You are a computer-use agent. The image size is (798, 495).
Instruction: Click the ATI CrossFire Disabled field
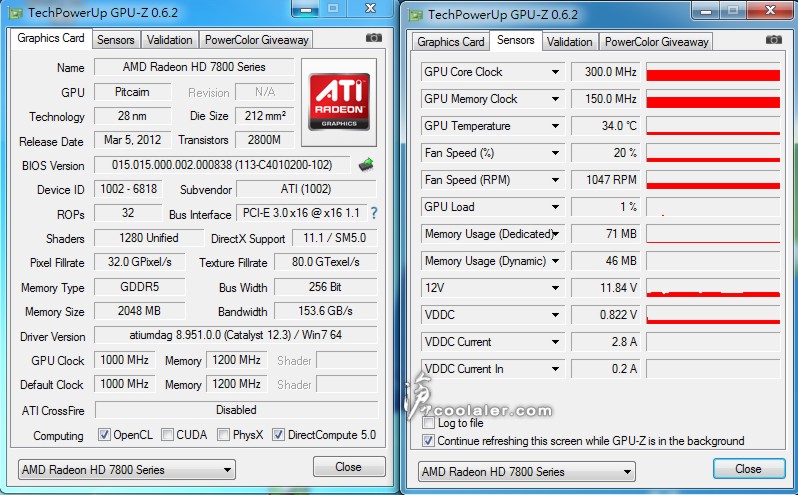[237, 410]
